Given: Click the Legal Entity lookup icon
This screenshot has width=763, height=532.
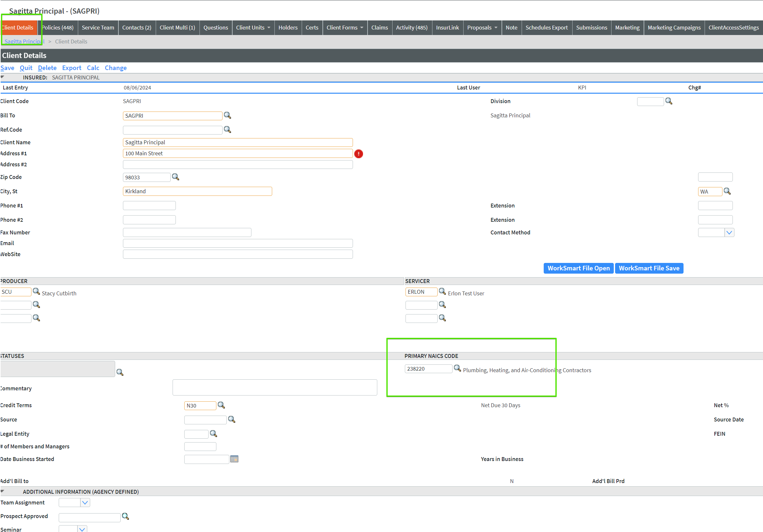Looking at the screenshot, I should click(213, 434).
